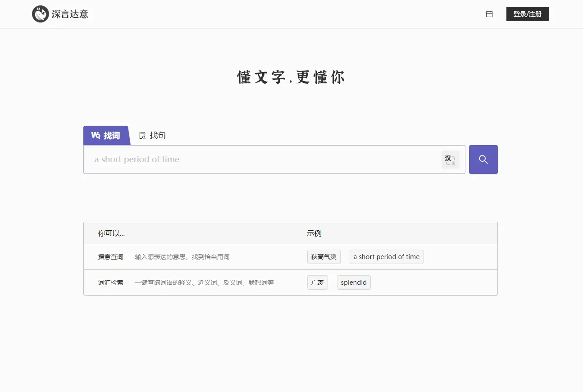The width and height of the screenshot is (583, 392).
Task: Click the 词汇检索 row label
Action: click(110, 283)
